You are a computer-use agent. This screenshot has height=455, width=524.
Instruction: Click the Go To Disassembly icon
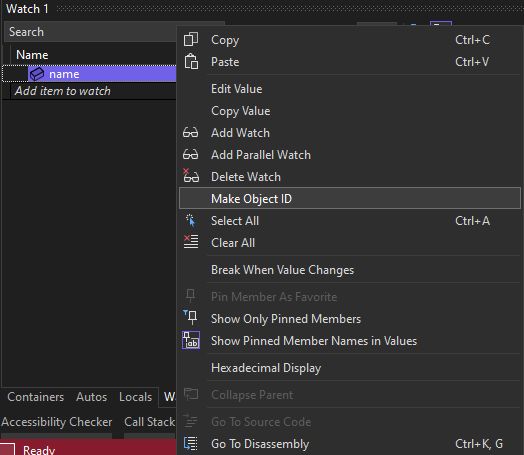pyautogui.click(x=191, y=444)
